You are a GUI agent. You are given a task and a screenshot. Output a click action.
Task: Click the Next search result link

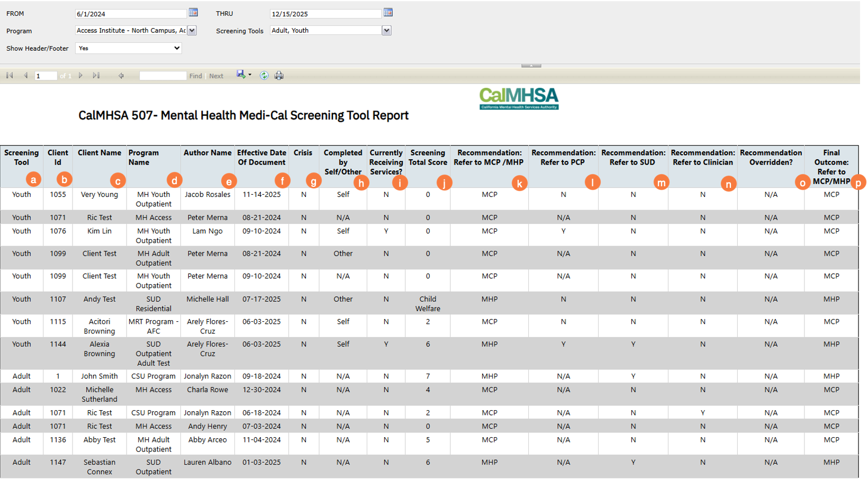click(216, 76)
